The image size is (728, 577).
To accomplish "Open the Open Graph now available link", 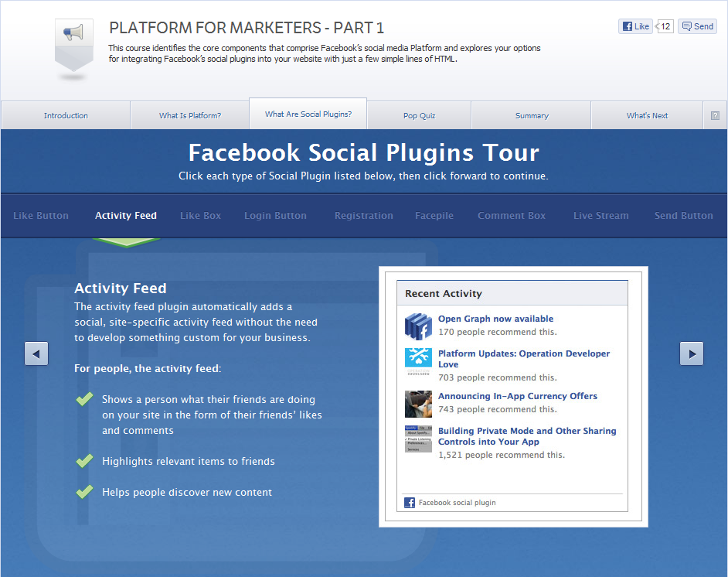I will coord(496,319).
